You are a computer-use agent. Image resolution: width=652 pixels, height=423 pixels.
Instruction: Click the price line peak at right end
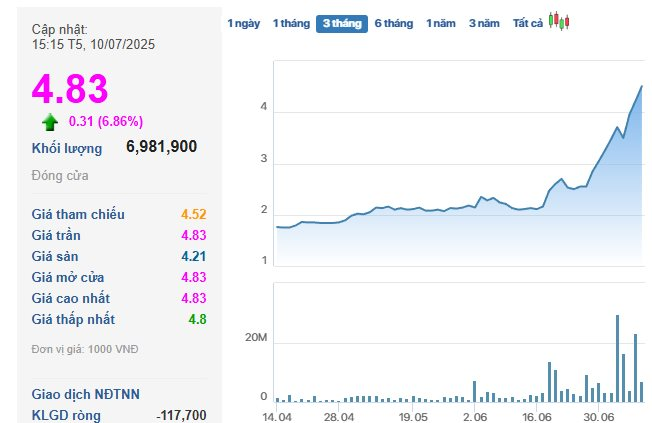click(x=641, y=87)
